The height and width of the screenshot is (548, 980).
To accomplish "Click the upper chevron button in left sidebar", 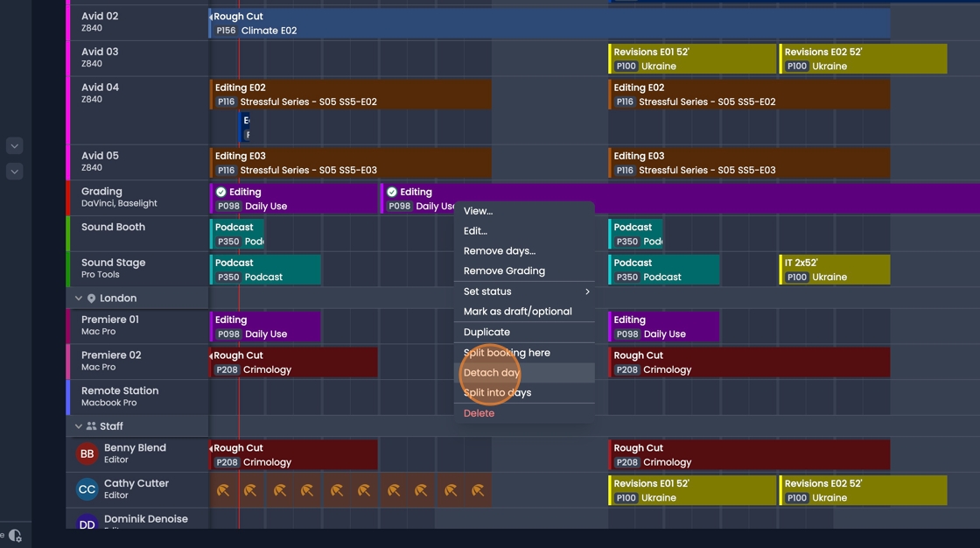I will [x=14, y=145].
